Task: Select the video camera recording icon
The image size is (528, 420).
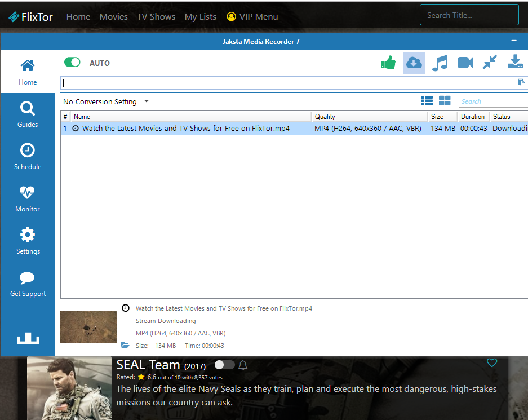Action: click(465, 63)
